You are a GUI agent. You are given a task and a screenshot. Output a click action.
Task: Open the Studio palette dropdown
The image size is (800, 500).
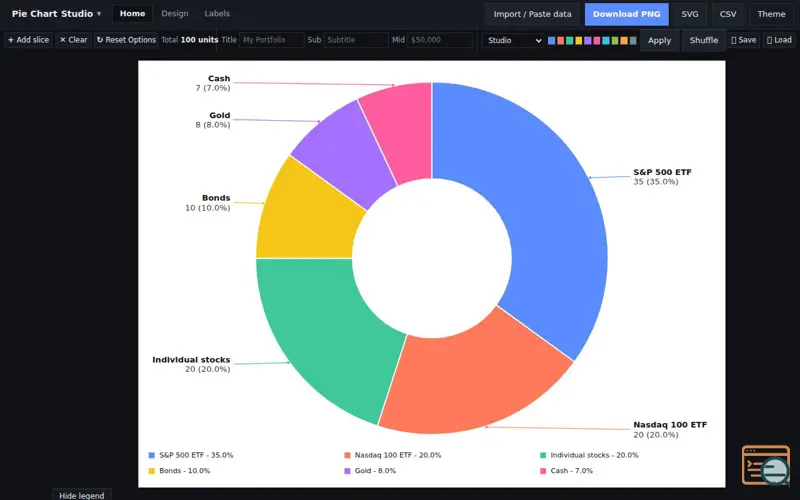(x=513, y=40)
